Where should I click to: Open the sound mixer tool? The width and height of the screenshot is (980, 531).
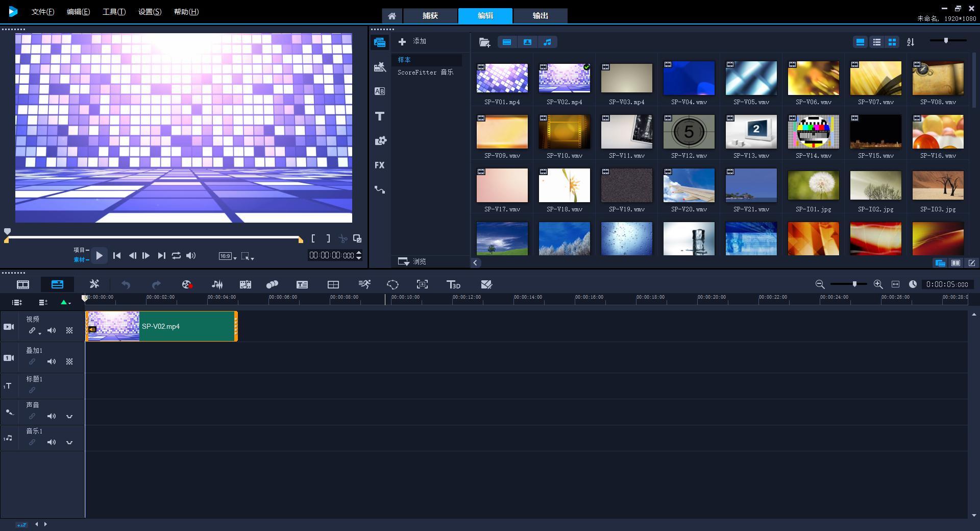click(x=217, y=284)
